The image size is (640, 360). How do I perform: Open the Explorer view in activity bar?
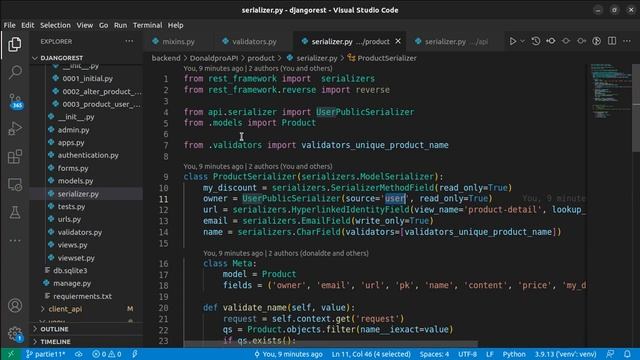15,44
